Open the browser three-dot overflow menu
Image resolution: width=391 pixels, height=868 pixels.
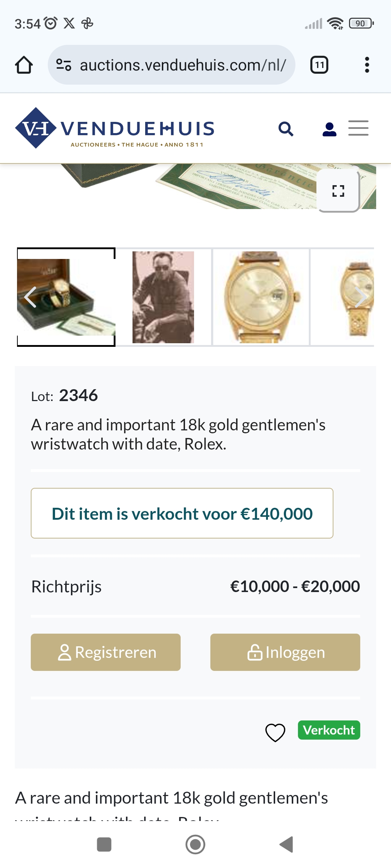tap(367, 65)
